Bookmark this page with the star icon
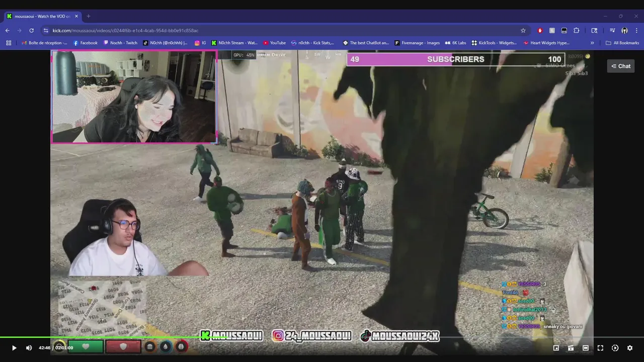The image size is (644, 362). click(x=523, y=30)
